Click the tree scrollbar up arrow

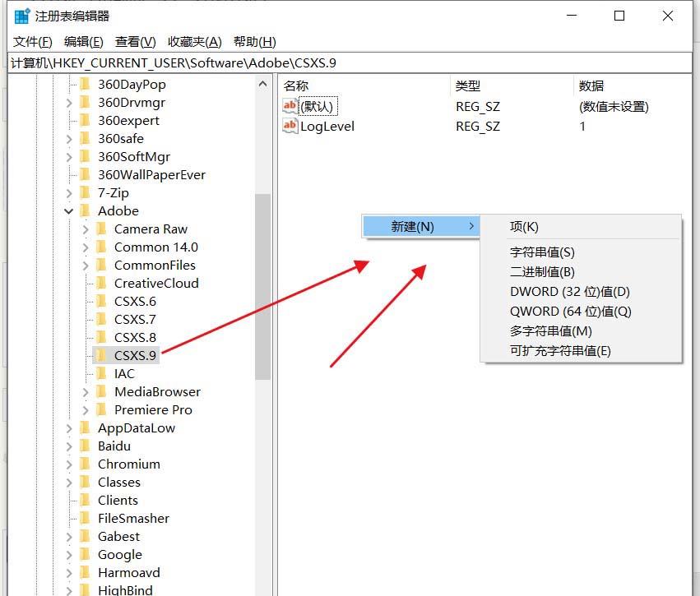click(x=263, y=84)
